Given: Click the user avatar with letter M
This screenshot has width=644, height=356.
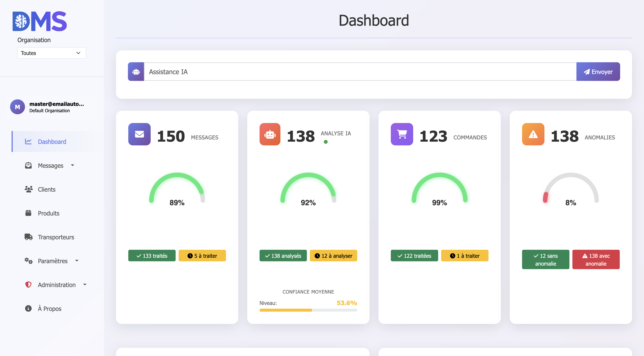Looking at the screenshot, I should (18, 107).
